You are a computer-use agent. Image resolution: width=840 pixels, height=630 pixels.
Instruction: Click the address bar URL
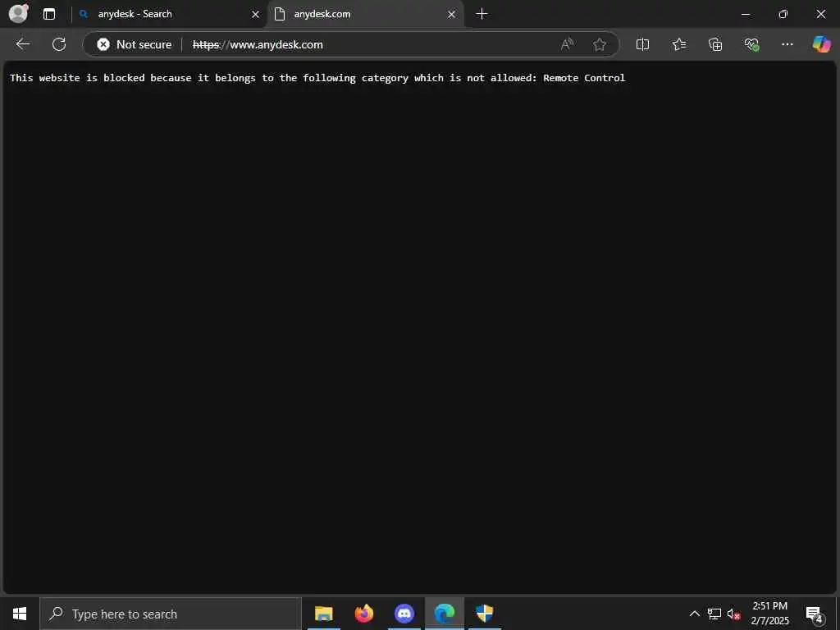pyautogui.click(x=258, y=44)
